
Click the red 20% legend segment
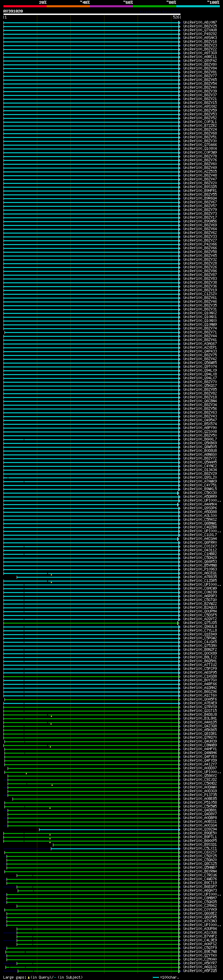point(25,6)
